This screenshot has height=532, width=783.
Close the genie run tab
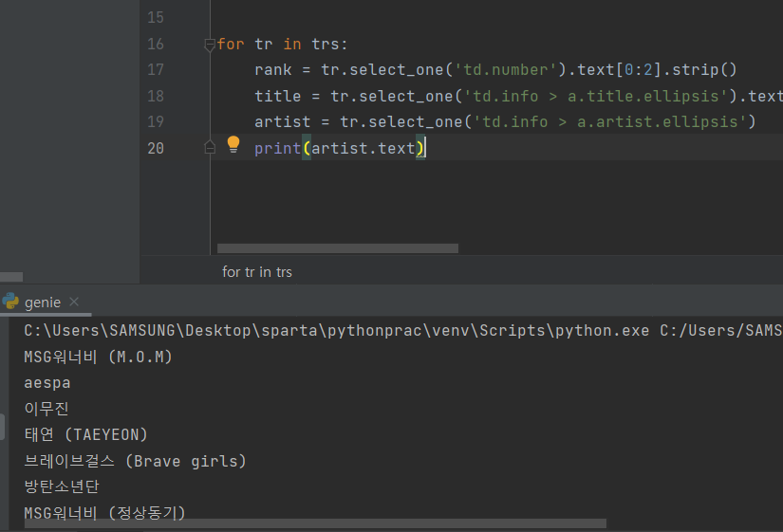click(x=74, y=302)
